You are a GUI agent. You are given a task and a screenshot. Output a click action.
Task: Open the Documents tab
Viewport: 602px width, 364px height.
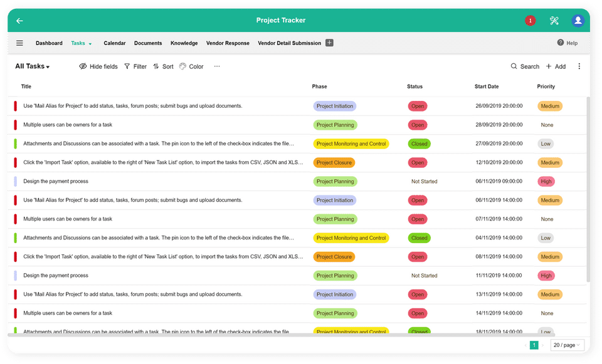[x=148, y=43]
